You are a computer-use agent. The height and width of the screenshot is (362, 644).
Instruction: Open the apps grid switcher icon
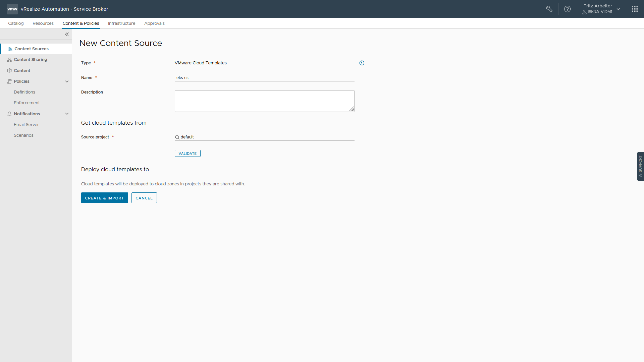[635, 9]
